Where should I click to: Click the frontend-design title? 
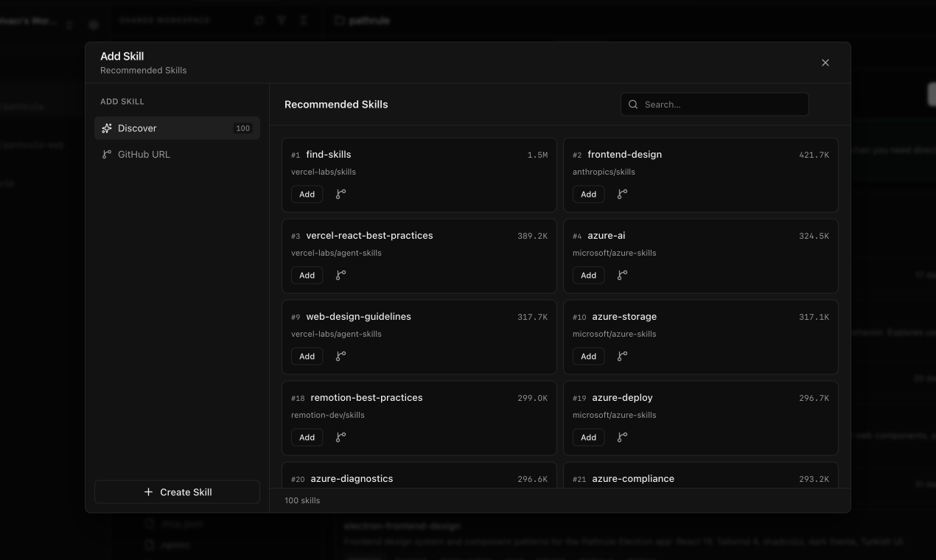pyautogui.click(x=625, y=155)
